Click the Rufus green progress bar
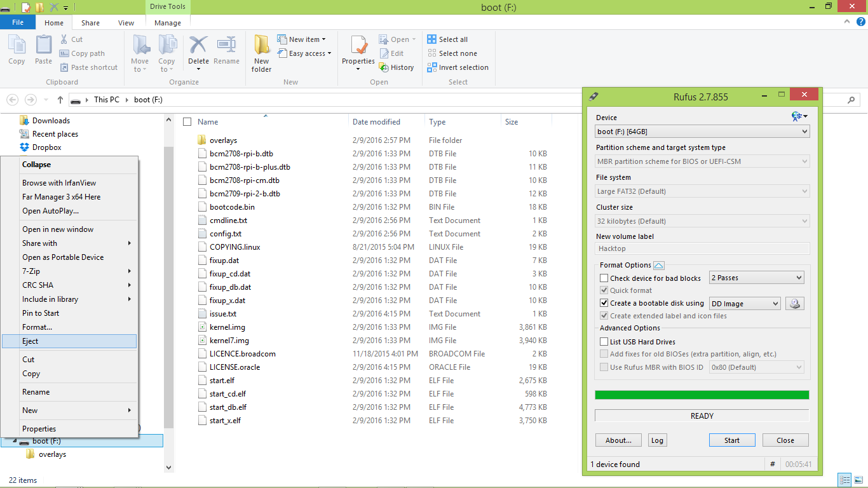This screenshot has width=868, height=488. tap(702, 395)
